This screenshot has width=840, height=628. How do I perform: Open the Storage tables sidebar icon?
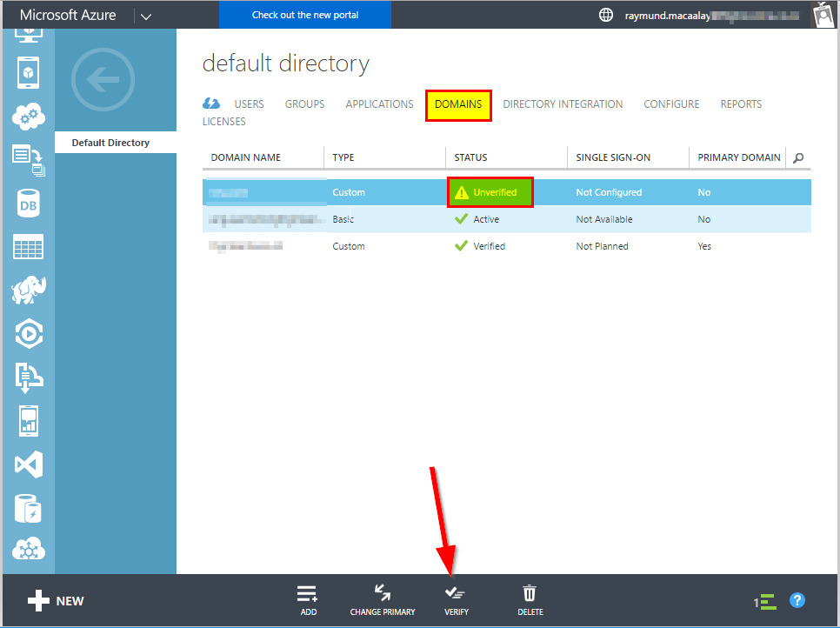(x=27, y=246)
